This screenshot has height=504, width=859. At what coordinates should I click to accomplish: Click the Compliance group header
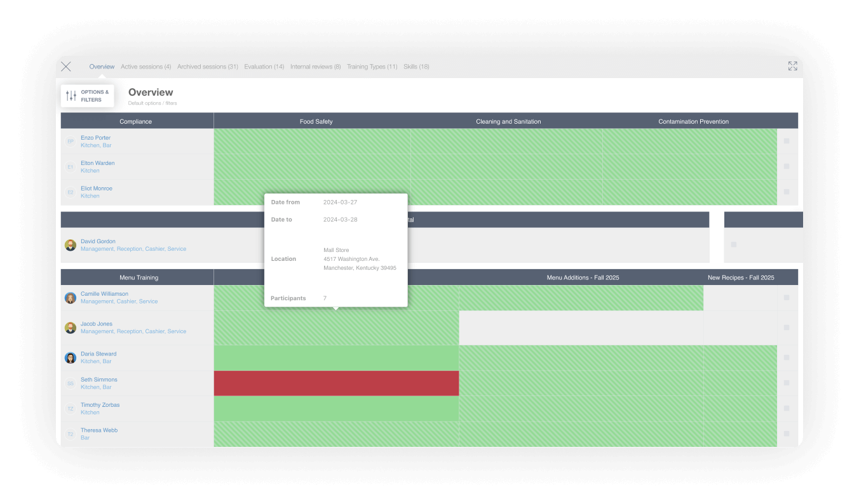pos(136,121)
